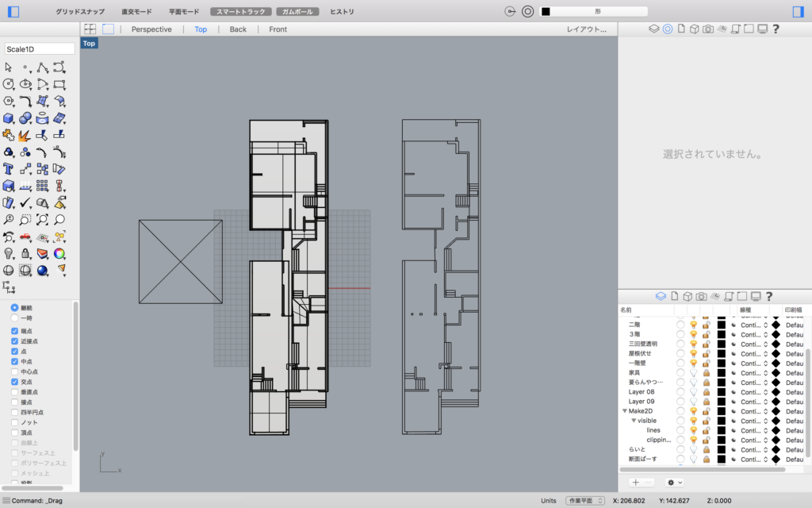The width and height of the screenshot is (812, 508).
Task: Open help question mark in upper panel
Action: pos(776,29)
